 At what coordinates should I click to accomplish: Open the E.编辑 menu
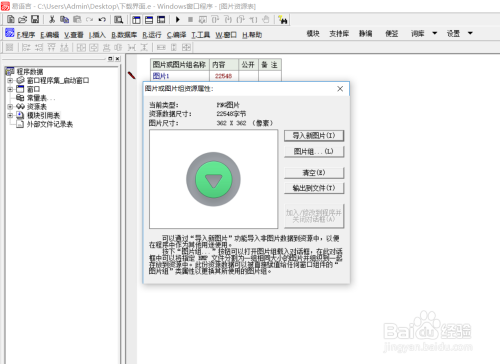click(50, 35)
